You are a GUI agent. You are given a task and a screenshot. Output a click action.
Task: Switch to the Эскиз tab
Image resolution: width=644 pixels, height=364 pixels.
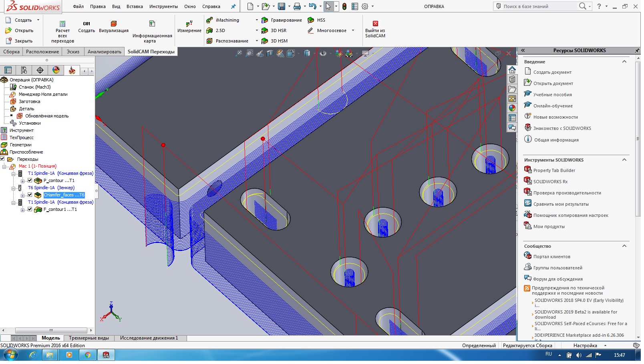pyautogui.click(x=73, y=52)
